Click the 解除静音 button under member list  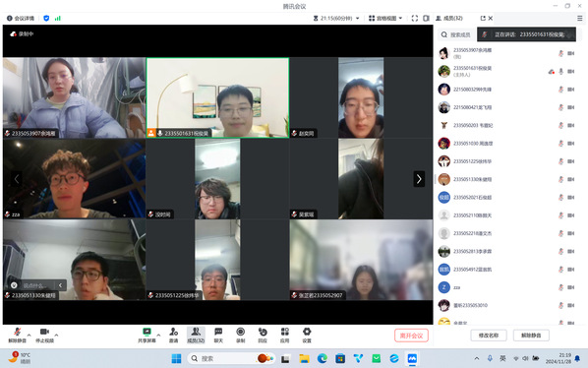tap(531, 336)
